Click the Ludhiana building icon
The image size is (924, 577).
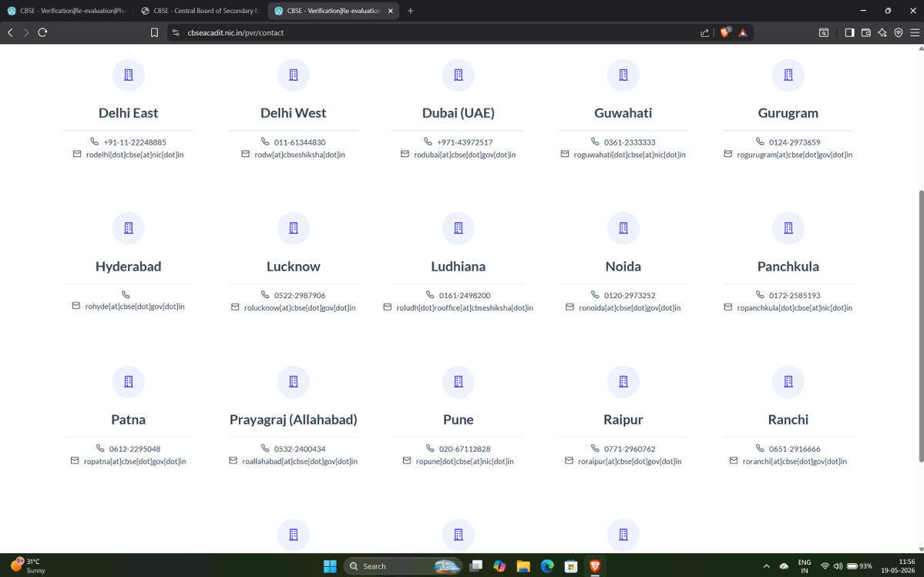click(x=458, y=228)
